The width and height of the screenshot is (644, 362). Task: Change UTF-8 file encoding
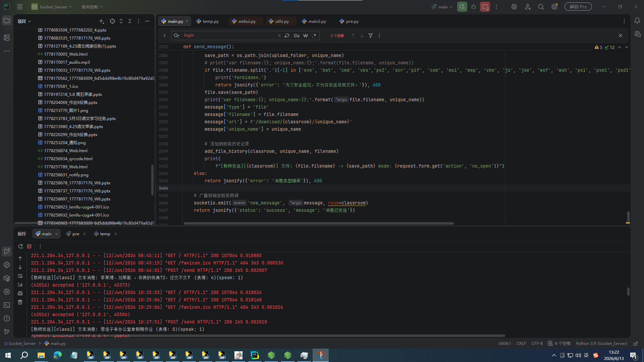coord(537,344)
